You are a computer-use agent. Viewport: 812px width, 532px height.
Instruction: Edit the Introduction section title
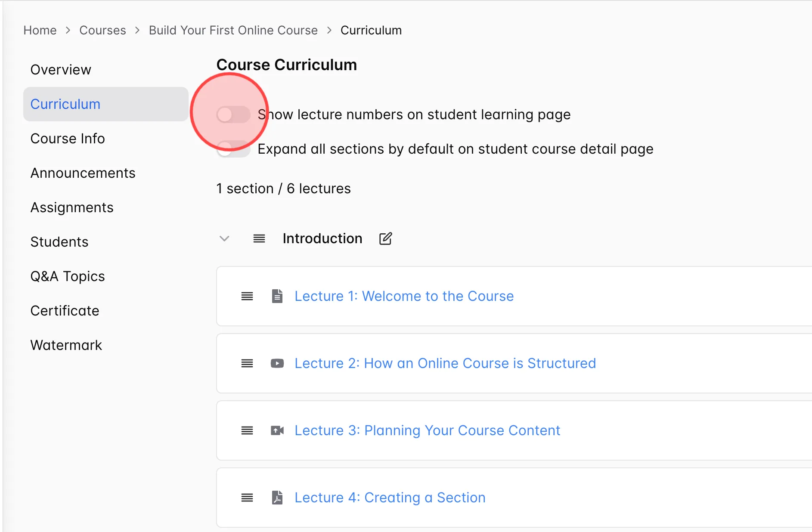385,238
